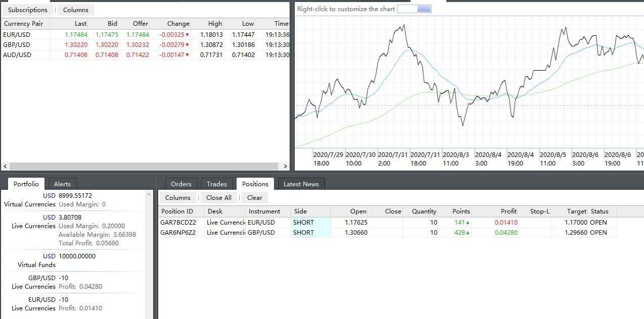Click profit value 0.01410 in positions table
The image size is (644, 319).
(505, 223)
